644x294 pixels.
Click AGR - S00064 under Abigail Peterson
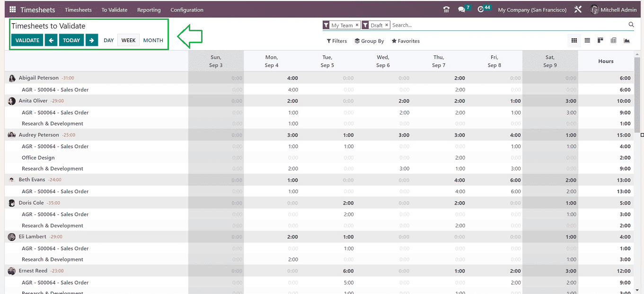point(319,89)
